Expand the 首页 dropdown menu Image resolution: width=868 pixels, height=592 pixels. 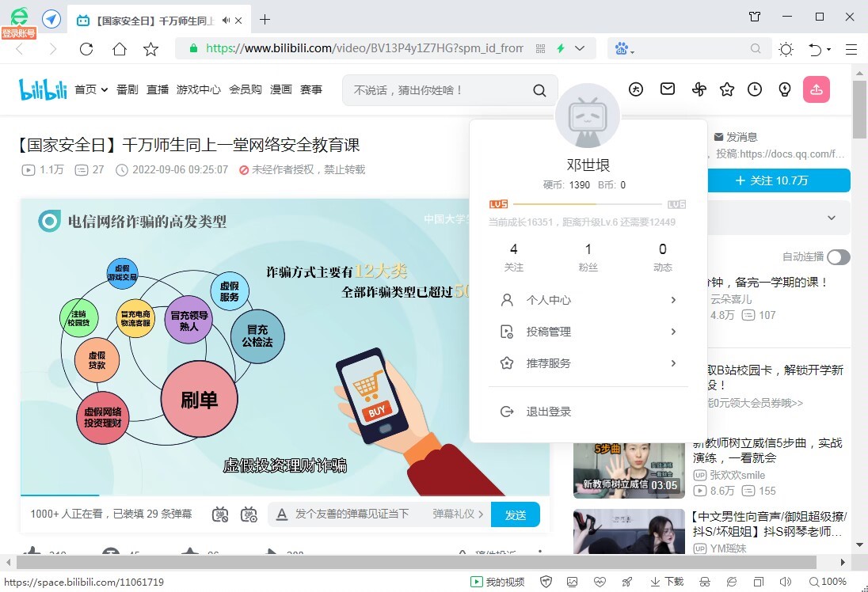pos(91,90)
